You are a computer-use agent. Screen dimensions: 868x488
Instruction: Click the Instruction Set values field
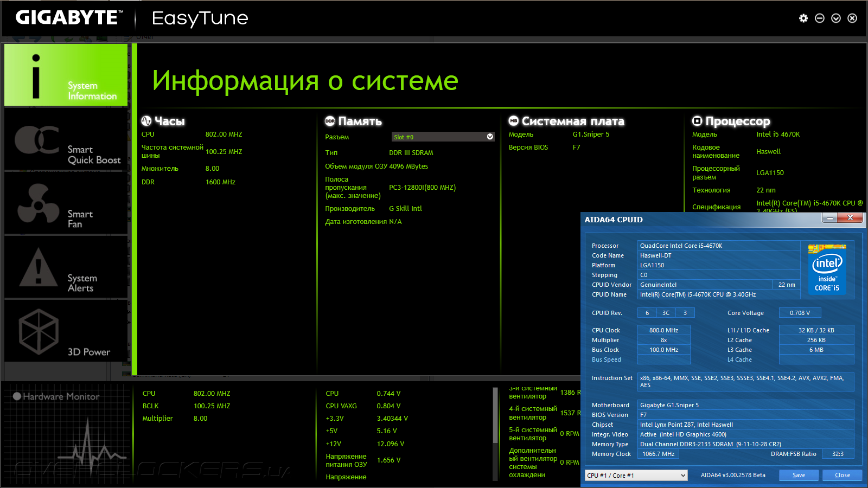[x=746, y=382]
